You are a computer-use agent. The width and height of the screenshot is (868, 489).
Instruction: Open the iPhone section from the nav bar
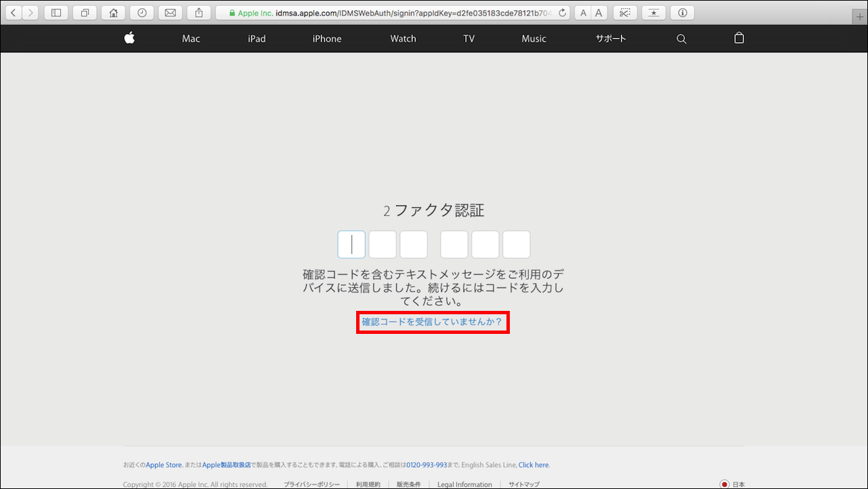(x=327, y=39)
